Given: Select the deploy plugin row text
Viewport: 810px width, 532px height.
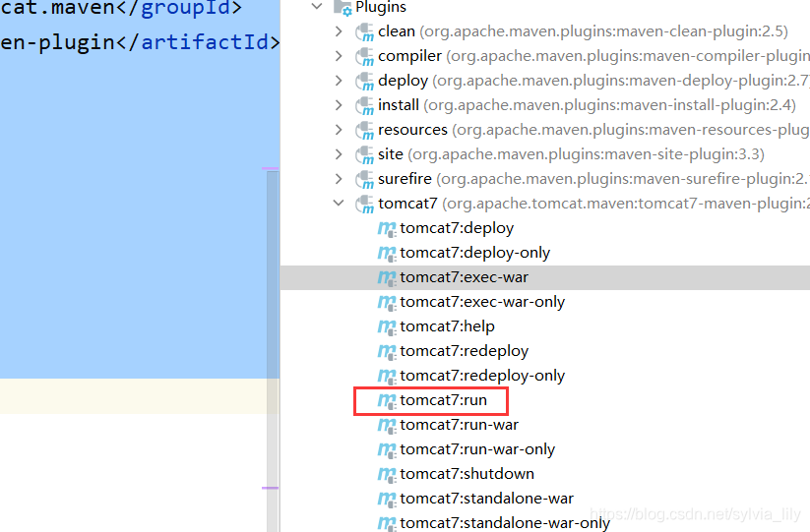Looking at the screenshot, I should (x=594, y=81).
